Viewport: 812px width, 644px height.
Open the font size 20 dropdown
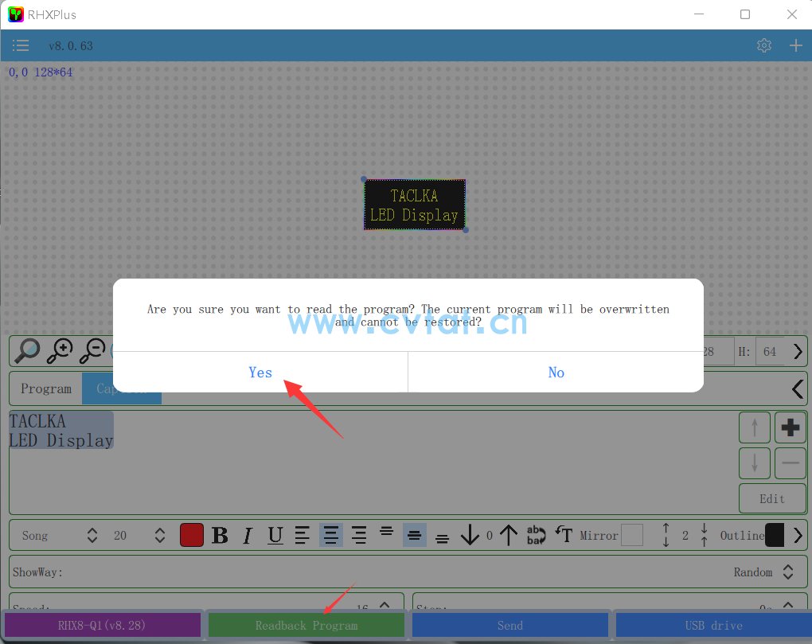pos(160,535)
